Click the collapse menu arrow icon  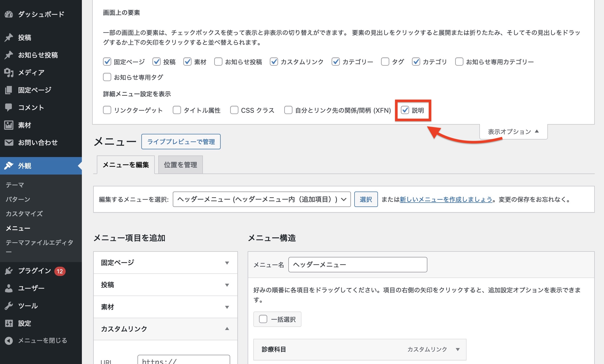[9, 341]
